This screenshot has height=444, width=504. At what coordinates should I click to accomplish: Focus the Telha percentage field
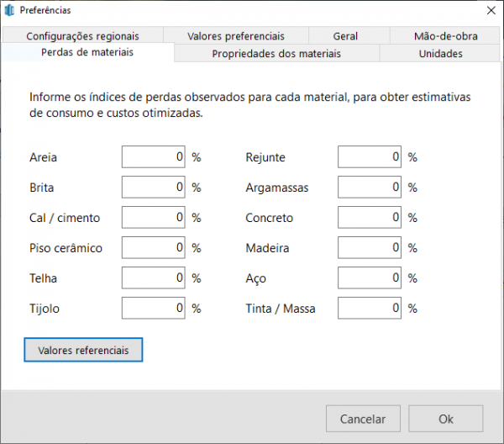[x=154, y=278]
